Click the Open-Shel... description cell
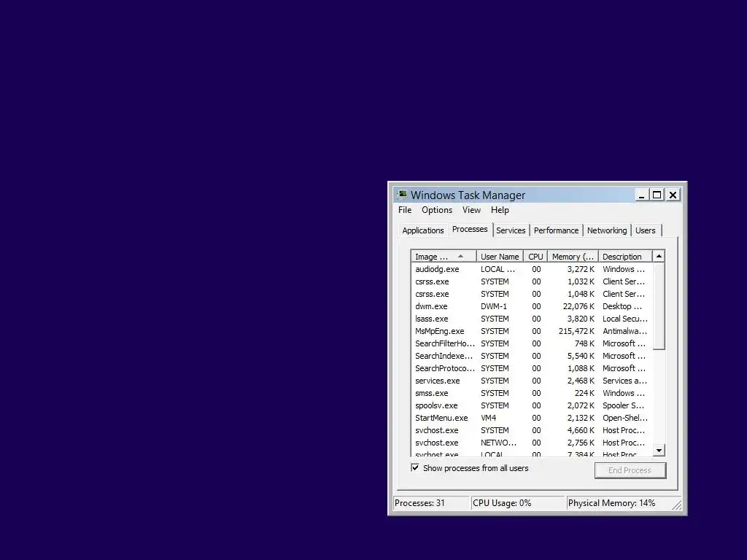747x560 pixels. click(625, 418)
